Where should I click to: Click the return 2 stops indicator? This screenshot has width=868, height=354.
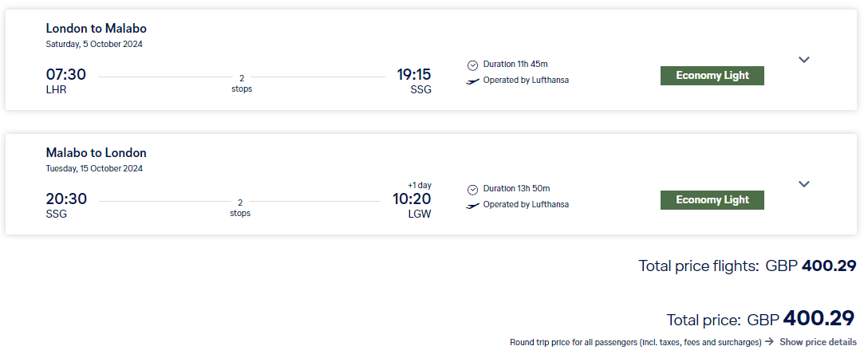(240, 208)
